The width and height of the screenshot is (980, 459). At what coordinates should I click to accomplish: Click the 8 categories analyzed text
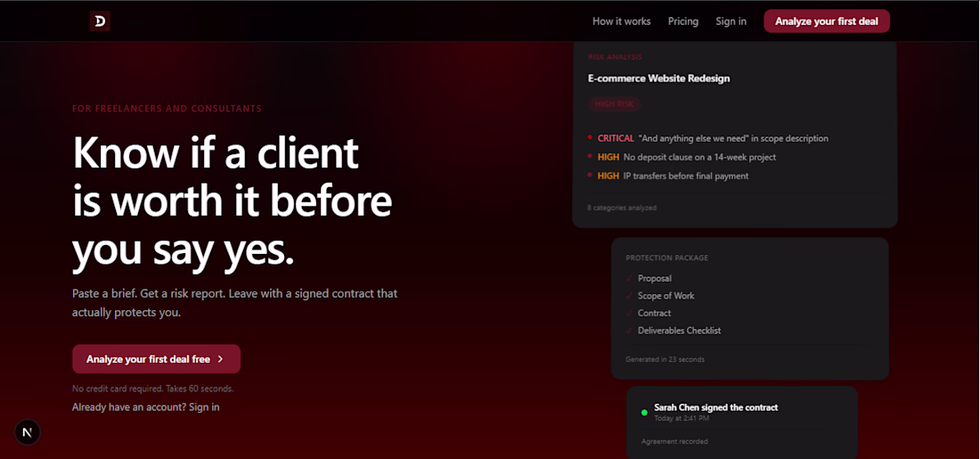(x=622, y=208)
